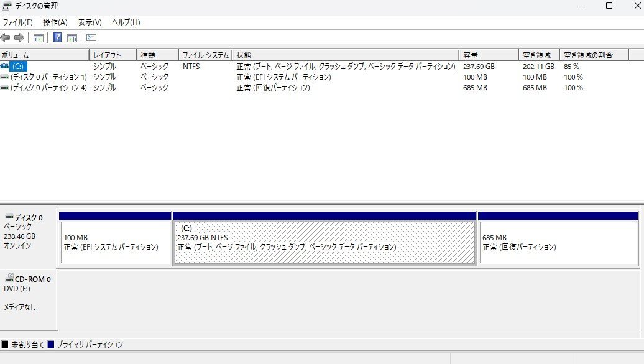Screen dimensions: 644x364
Task: Click the Forward arrow toolbar icon
Action: click(19, 38)
